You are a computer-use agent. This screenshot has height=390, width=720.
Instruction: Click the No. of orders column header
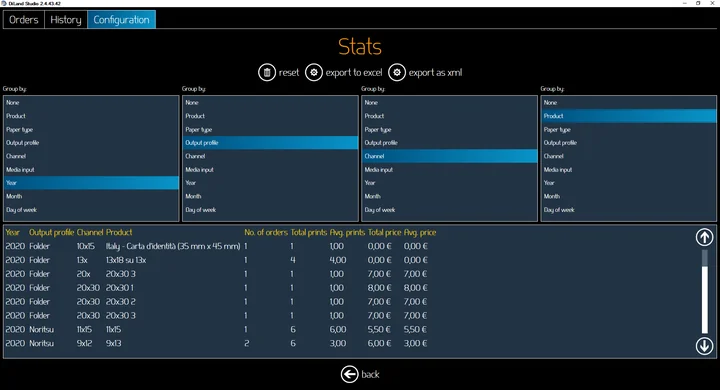point(266,232)
